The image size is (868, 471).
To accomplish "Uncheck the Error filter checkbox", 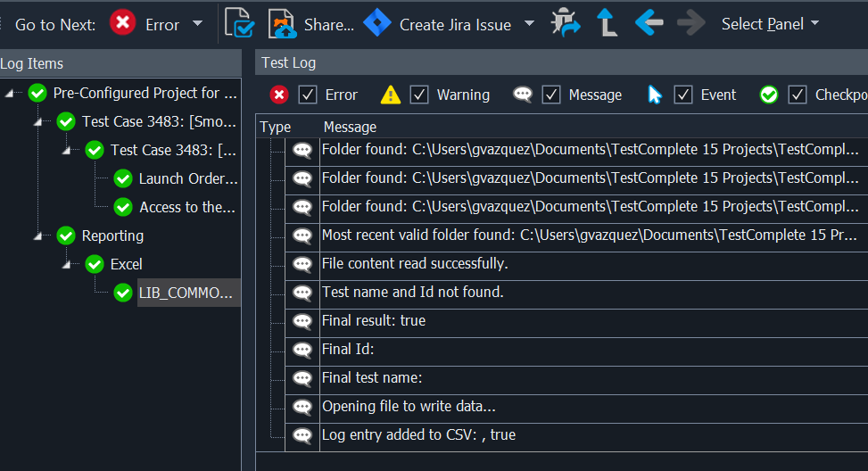I will 308,95.
